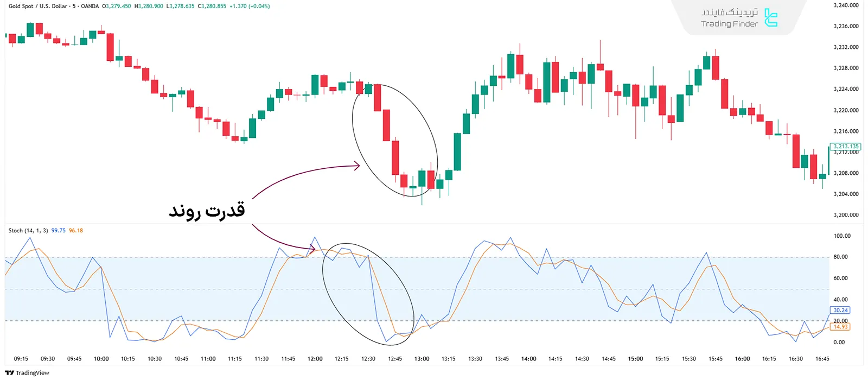Screen dimensions: 868x380
Task: Click the current price tag 3,213.135
Action: (846, 147)
